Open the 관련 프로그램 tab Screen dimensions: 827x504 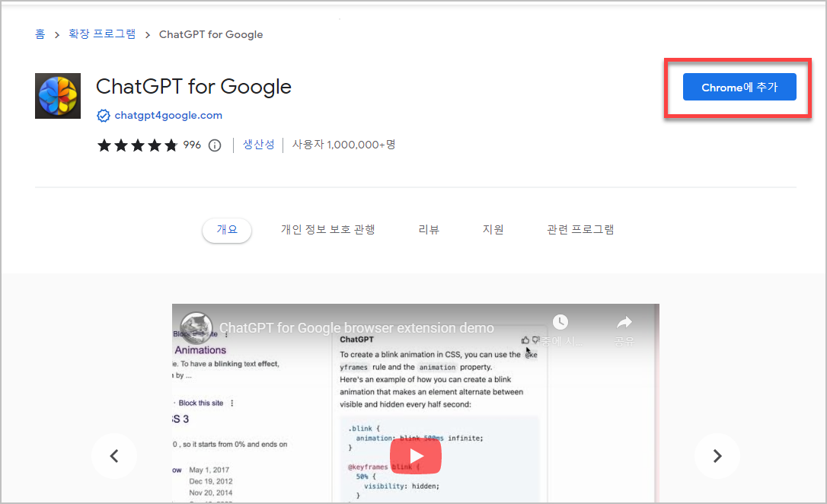580,229
